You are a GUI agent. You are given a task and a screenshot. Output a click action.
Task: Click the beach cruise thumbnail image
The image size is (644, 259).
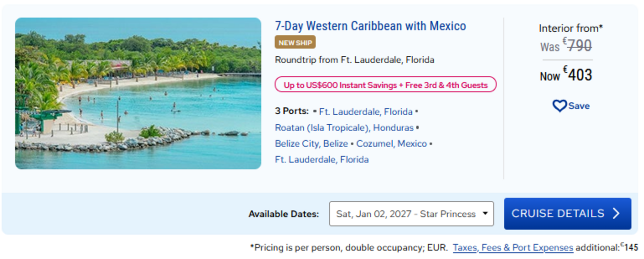(x=138, y=93)
